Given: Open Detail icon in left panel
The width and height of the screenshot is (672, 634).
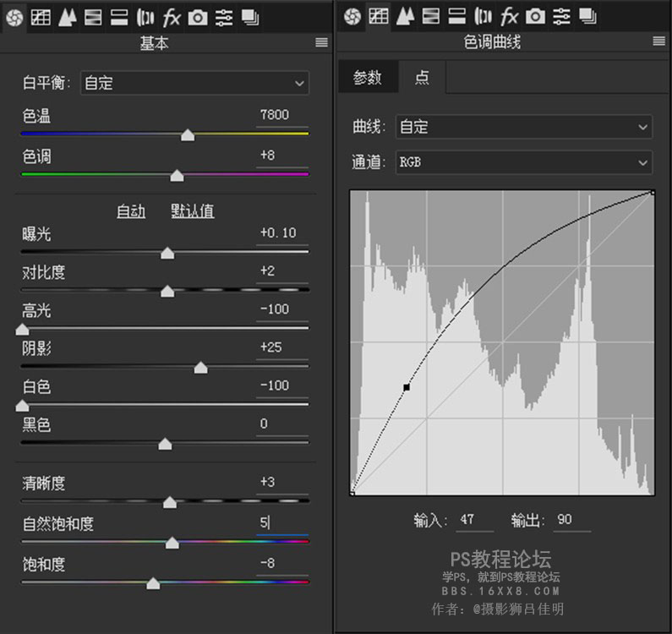Looking at the screenshot, I should (x=68, y=18).
